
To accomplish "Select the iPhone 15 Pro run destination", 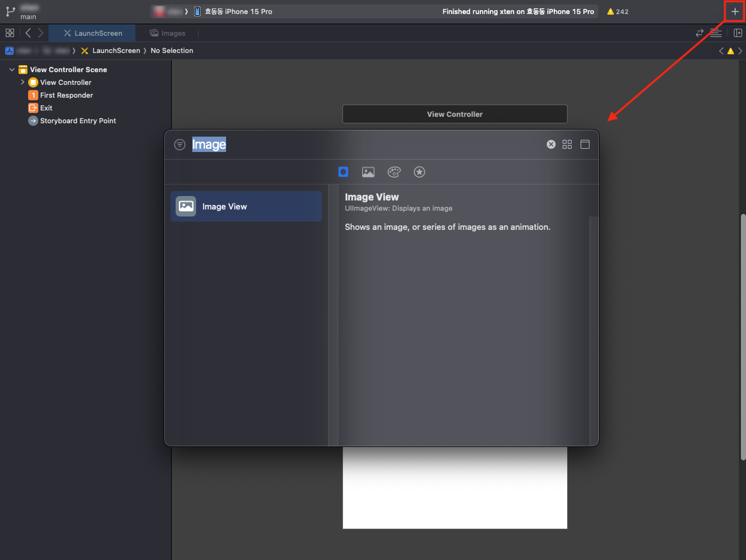I will 233,11.
